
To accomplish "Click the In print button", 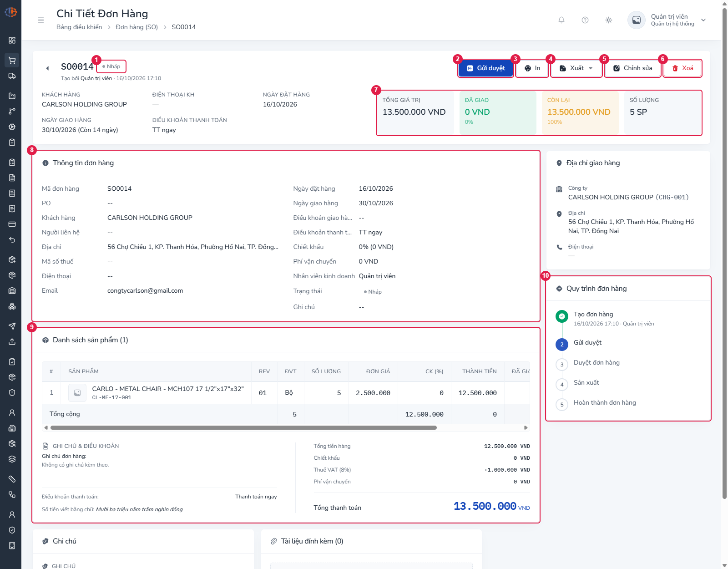I will click(532, 68).
